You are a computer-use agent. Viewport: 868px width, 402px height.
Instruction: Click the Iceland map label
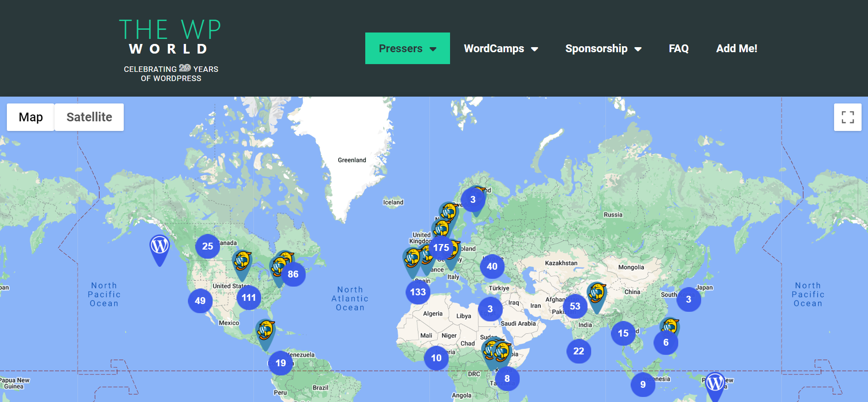click(393, 202)
